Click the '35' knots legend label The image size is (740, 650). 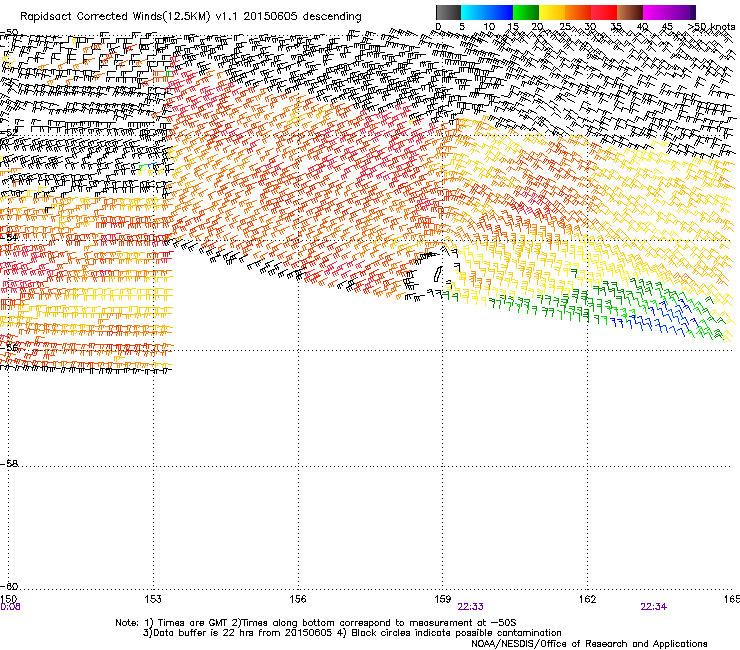[616, 27]
